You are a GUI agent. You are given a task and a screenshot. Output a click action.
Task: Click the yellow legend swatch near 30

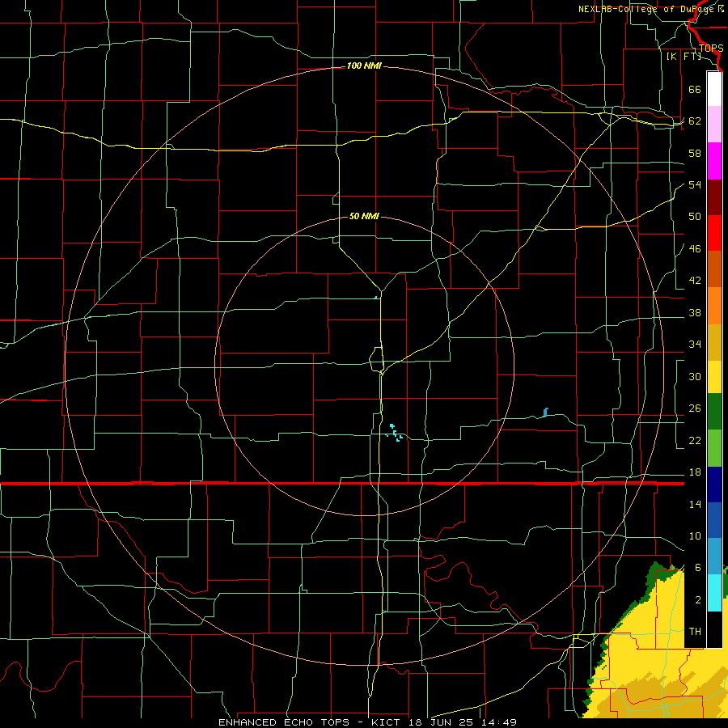714,377
